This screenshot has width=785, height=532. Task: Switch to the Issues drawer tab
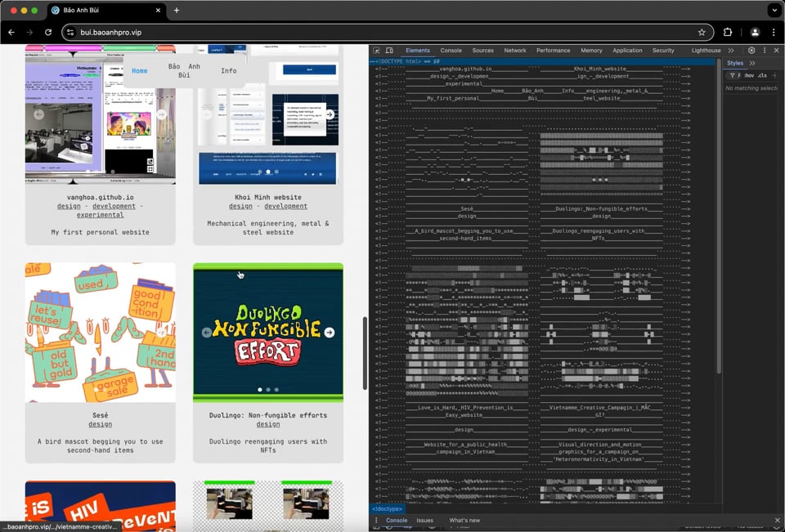(424, 521)
